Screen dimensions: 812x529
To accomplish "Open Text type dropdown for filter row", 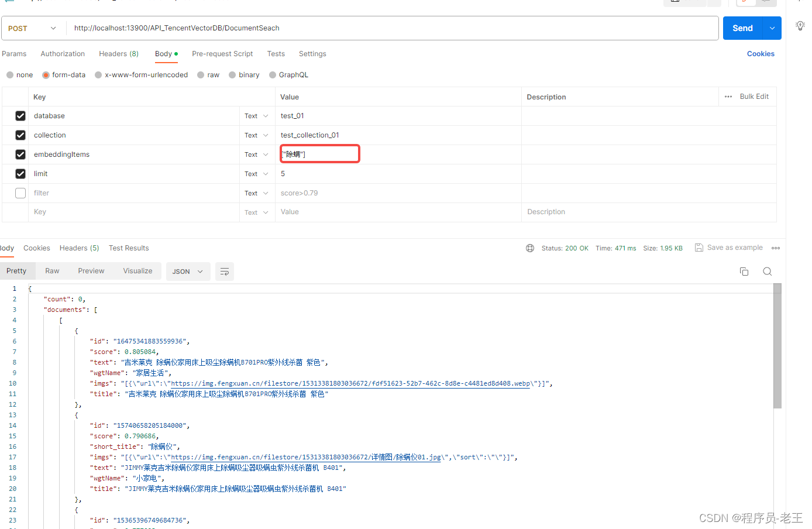I will pos(257,193).
